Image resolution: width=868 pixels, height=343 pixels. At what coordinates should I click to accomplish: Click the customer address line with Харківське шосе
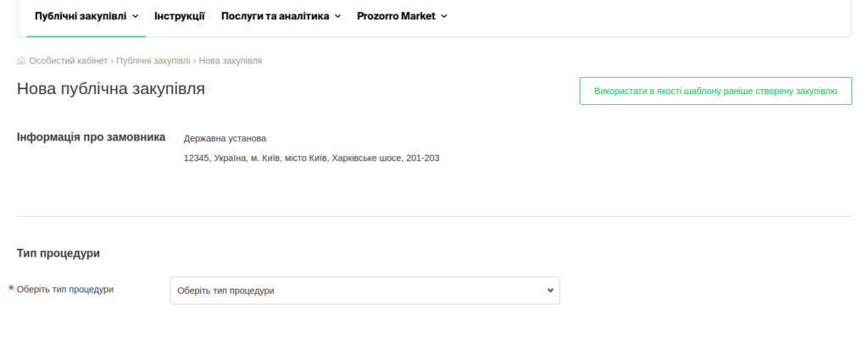pyautogui.click(x=311, y=158)
